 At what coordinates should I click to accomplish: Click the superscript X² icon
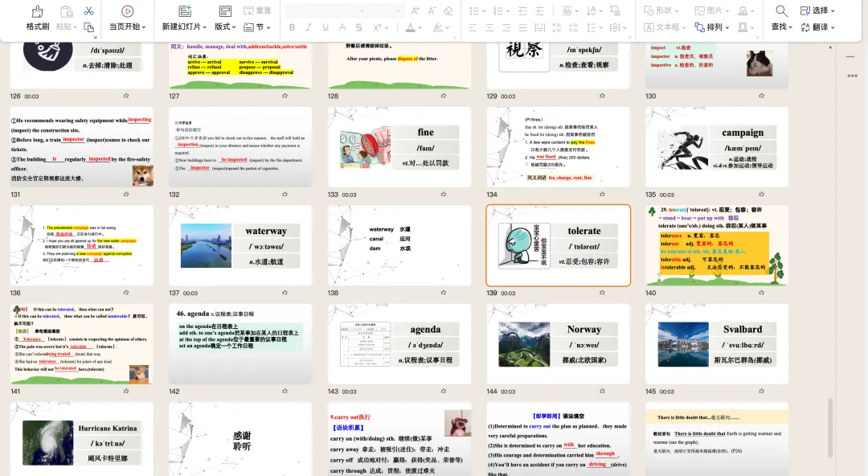[377, 27]
